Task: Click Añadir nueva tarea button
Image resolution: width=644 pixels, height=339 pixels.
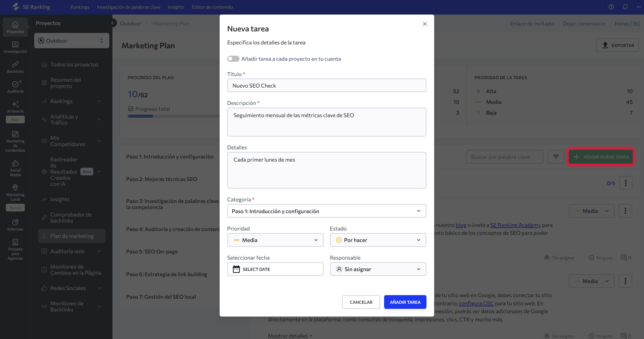Action: pyautogui.click(x=601, y=157)
